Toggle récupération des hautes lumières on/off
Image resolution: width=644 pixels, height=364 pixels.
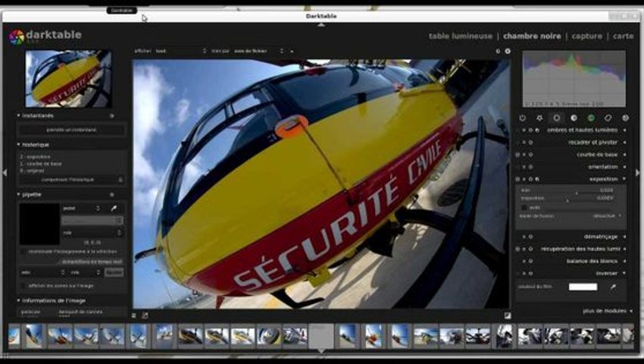(517, 249)
